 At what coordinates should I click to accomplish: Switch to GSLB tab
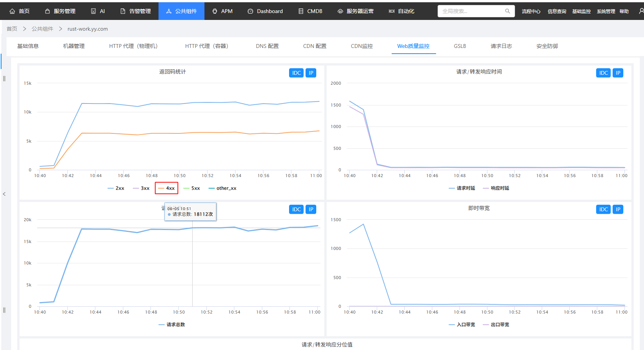pos(460,46)
